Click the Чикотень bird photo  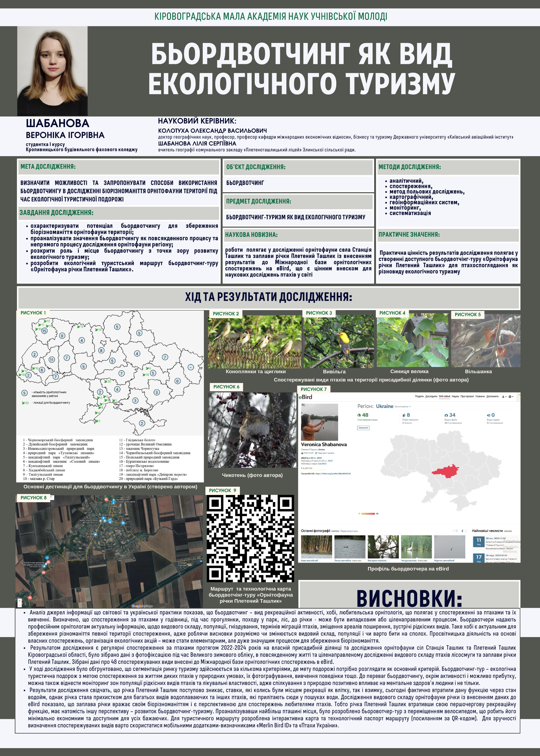(252, 430)
